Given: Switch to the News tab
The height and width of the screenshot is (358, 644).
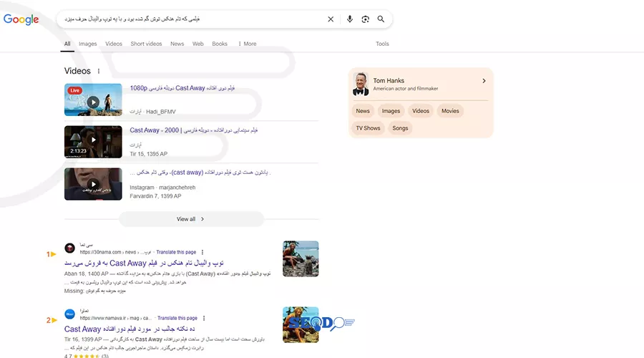Looking at the screenshot, I should [177, 44].
